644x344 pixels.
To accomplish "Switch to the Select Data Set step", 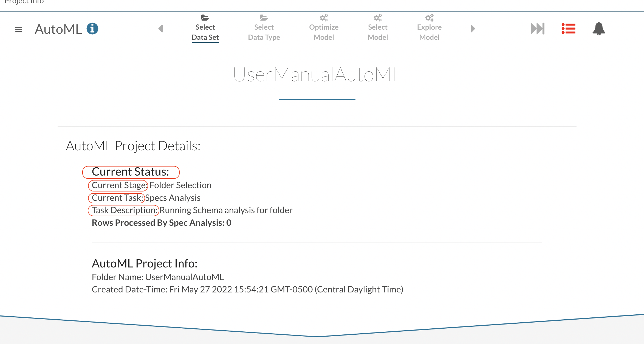I will click(205, 32).
